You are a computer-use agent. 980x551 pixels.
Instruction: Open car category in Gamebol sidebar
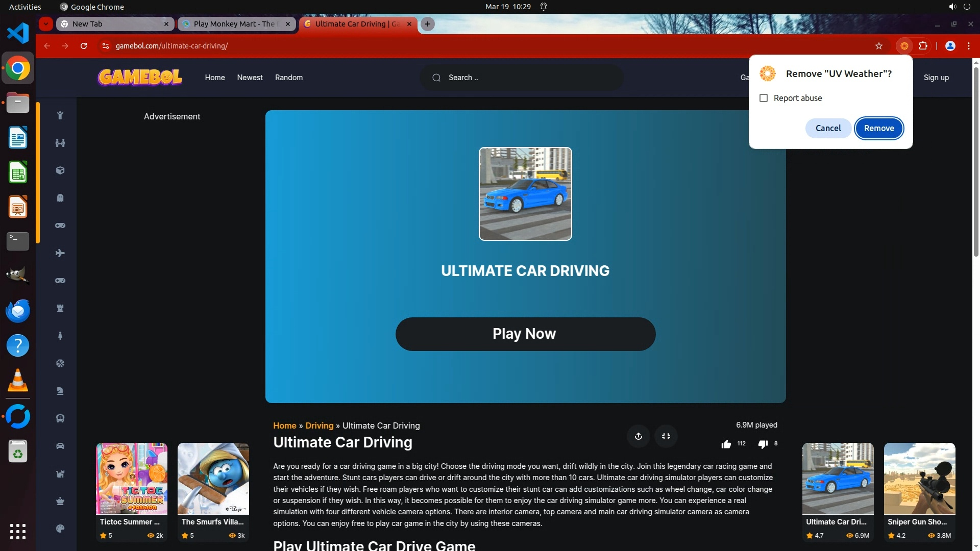tap(60, 446)
